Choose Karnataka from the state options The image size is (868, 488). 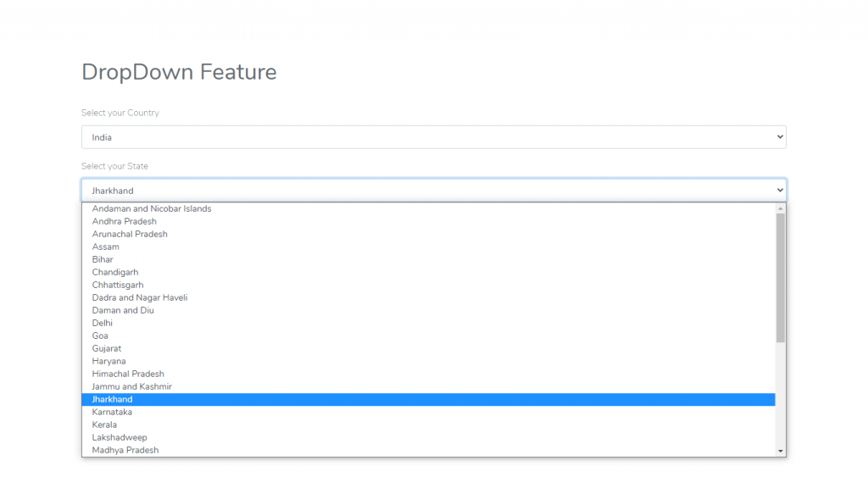click(x=112, y=412)
